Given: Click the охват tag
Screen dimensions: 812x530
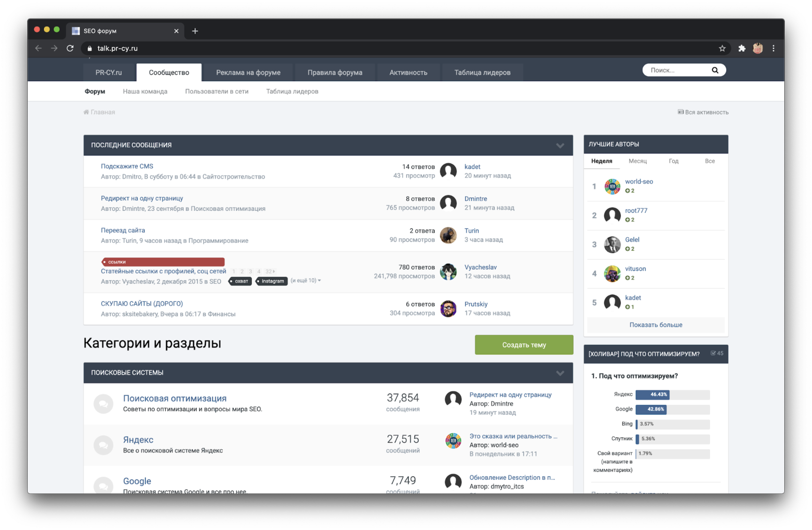Looking at the screenshot, I should 240,281.
